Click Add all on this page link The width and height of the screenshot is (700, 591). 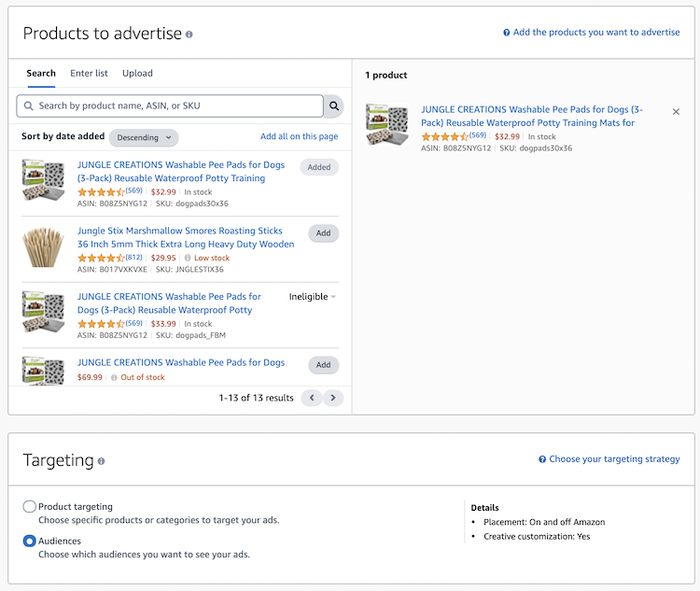coord(299,136)
